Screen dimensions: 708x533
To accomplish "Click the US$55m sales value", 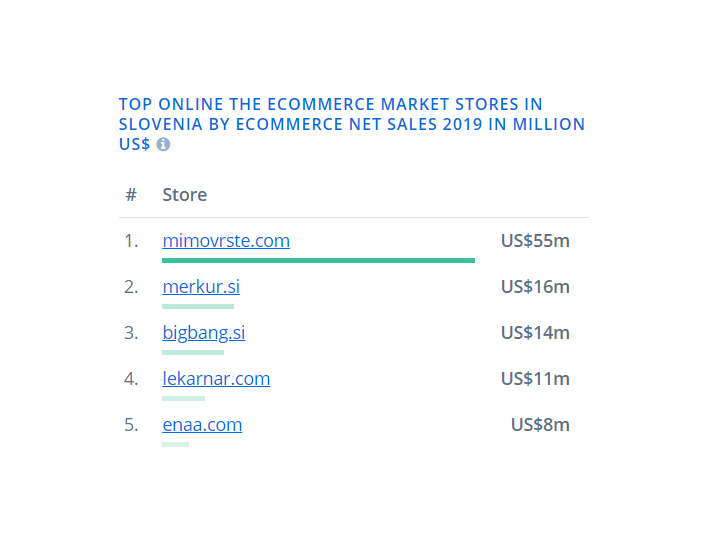I will 535,241.
